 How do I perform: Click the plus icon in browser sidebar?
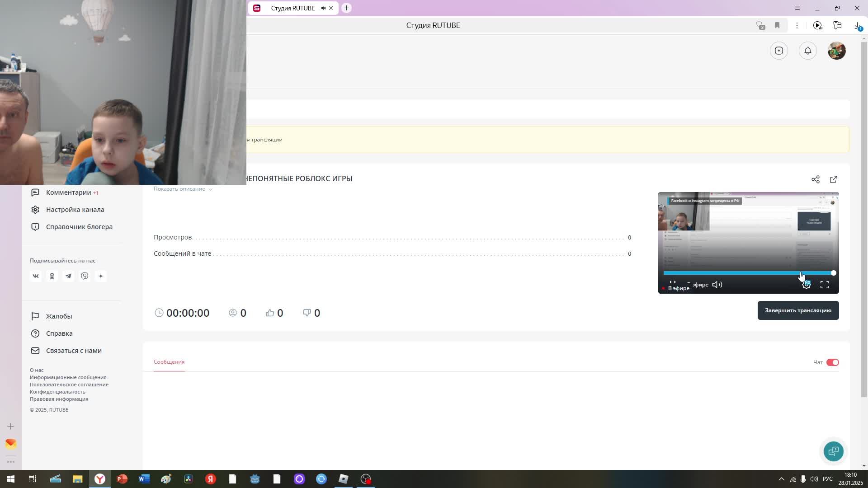(x=11, y=427)
